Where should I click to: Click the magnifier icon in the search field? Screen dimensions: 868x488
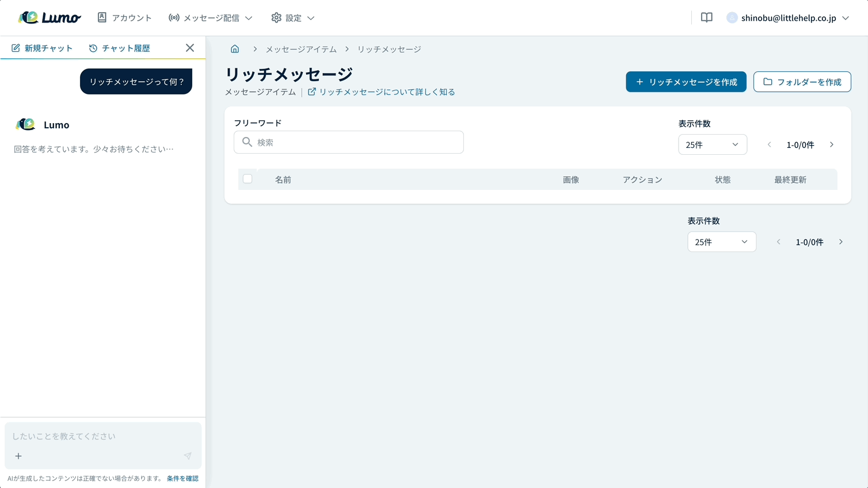[247, 142]
